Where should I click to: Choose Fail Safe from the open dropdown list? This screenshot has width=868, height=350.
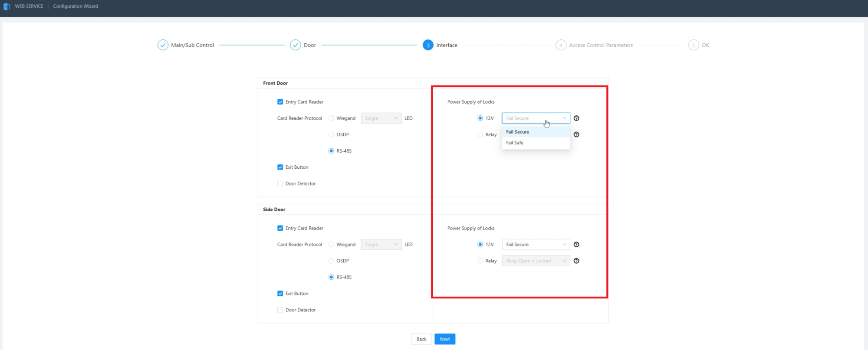pyautogui.click(x=515, y=143)
